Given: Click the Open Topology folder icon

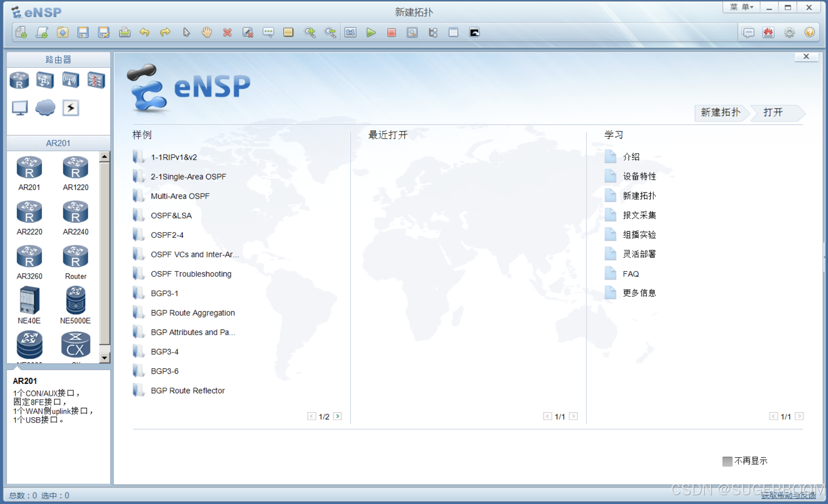Looking at the screenshot, I should tap(62, 32).
